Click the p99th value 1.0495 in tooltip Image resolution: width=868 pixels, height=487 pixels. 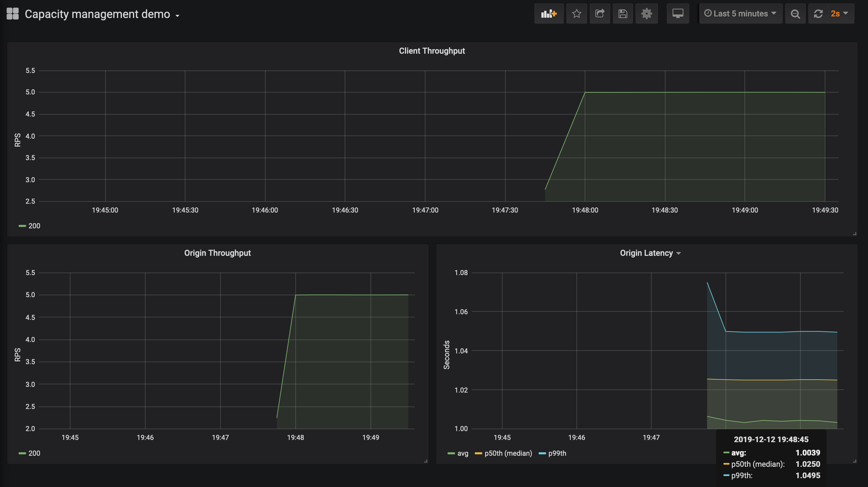[808, 476]
